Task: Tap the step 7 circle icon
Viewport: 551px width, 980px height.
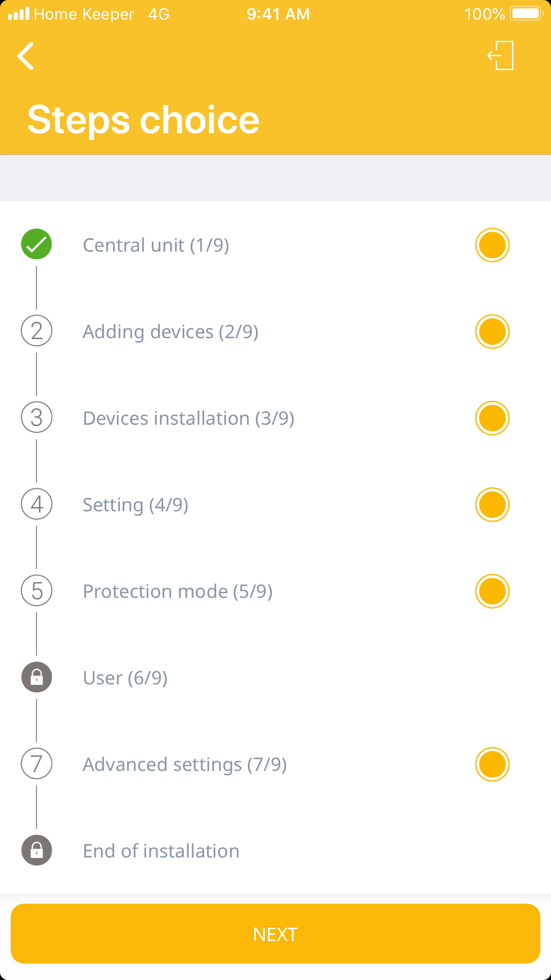Action: 36,764
